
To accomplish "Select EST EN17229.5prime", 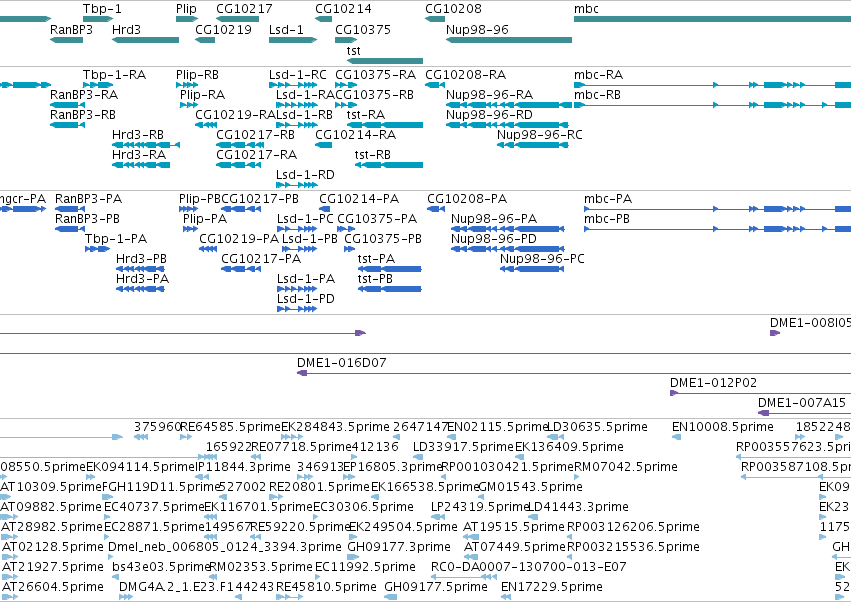I will tap(551, 587).
